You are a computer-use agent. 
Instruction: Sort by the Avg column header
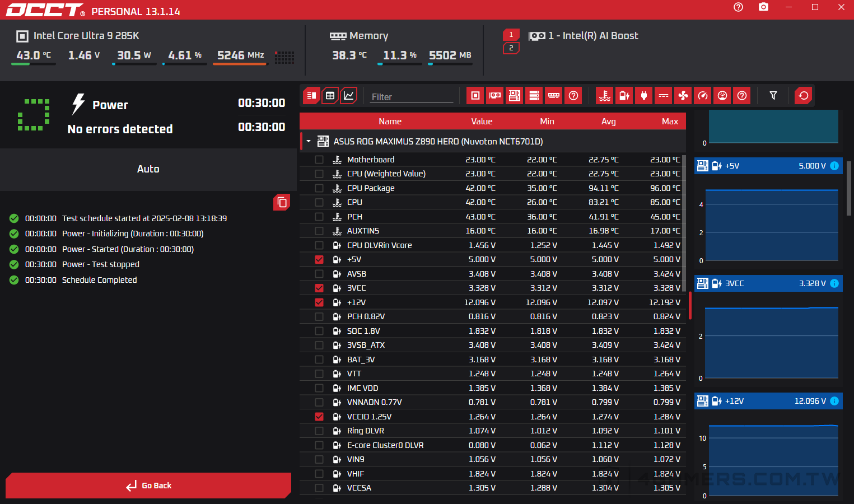tap(609, 122)
